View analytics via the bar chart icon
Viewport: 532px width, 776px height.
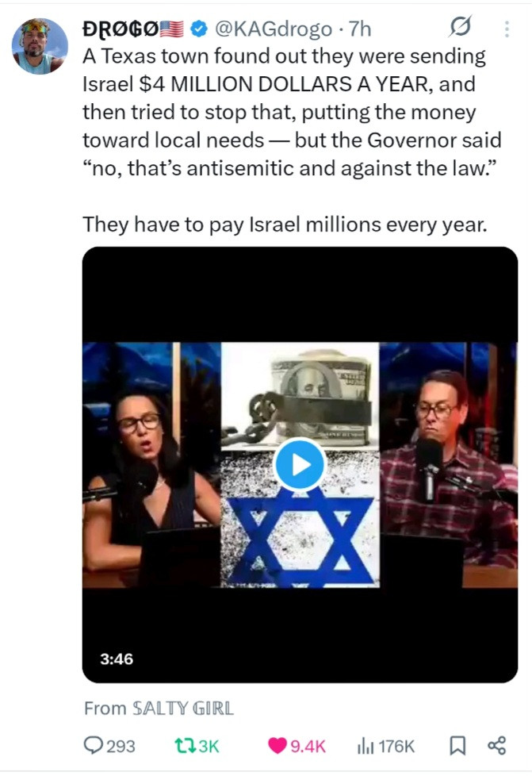(x=366, y=745)
